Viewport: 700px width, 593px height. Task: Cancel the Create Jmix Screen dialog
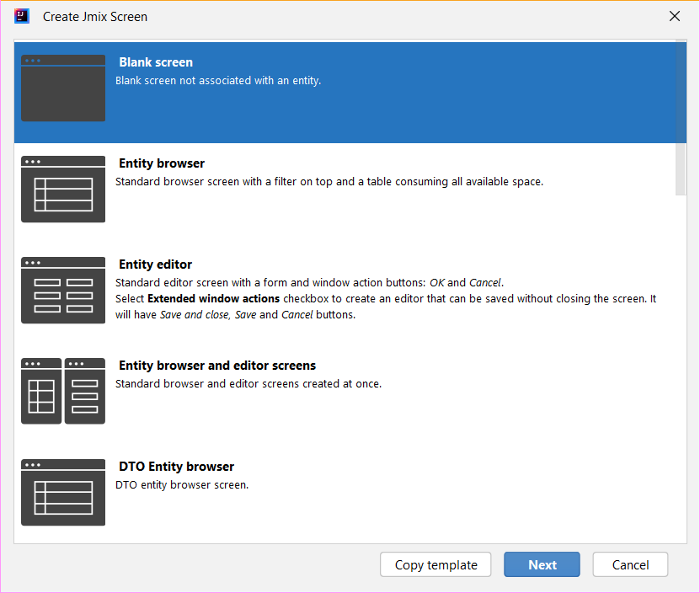630,564
